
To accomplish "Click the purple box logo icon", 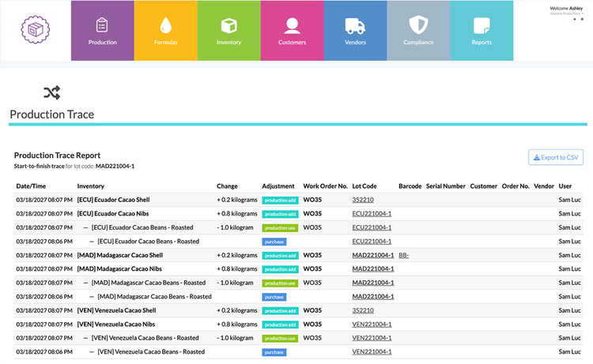I will click(35, 29).
